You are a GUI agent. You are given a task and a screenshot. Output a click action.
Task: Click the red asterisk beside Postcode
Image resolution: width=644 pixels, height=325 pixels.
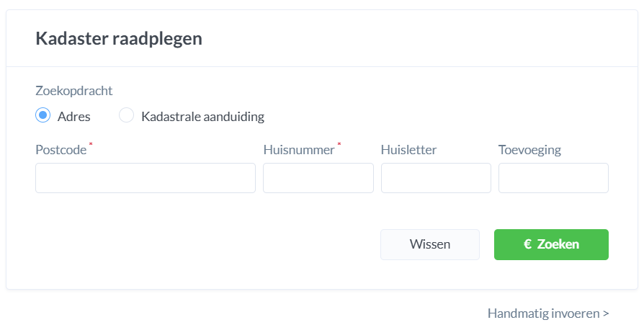click(x=91, y=146)
